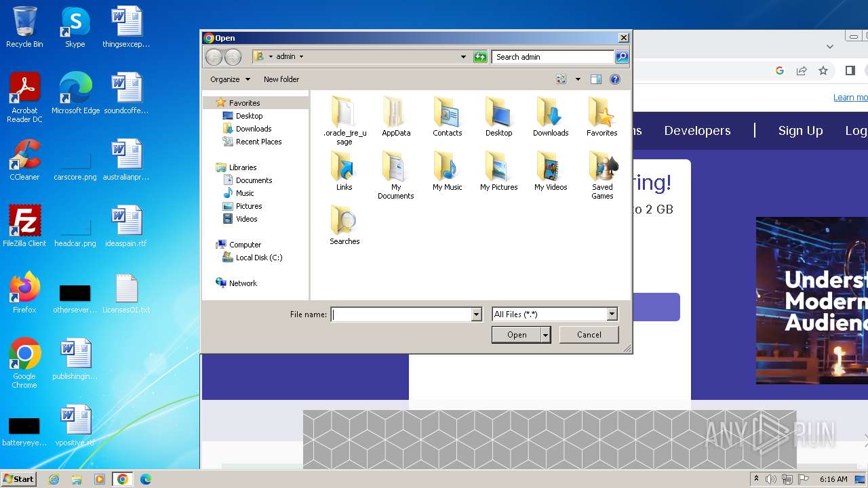This screenshot has height=488, width=868.
Task: Click the Search admin input field
Action: pyautogui.click(x=553, y=57)
